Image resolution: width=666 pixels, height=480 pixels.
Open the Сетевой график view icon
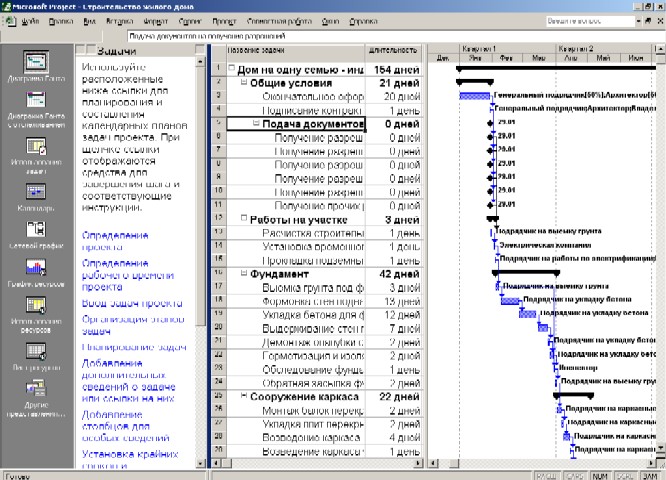point(36,229)
